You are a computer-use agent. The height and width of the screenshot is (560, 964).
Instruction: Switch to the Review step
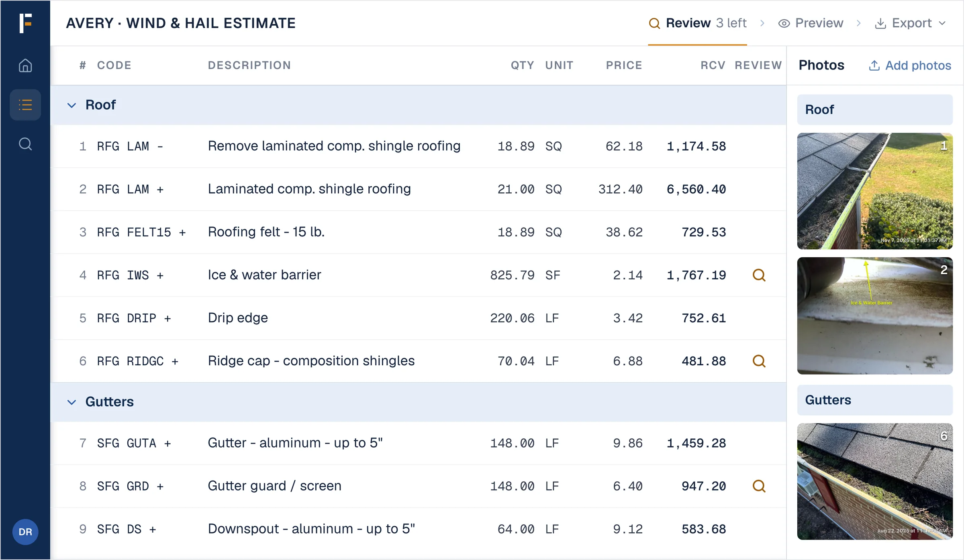[697, 23]
